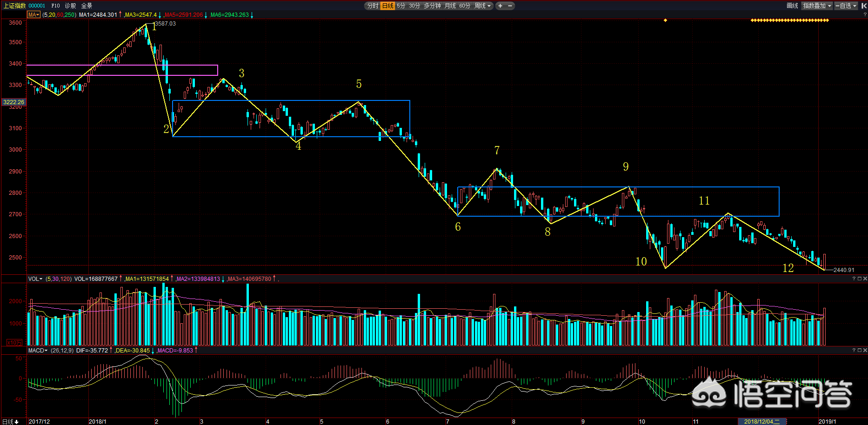
Task: Close the MACD indicator panel
Action: [865, 350]
